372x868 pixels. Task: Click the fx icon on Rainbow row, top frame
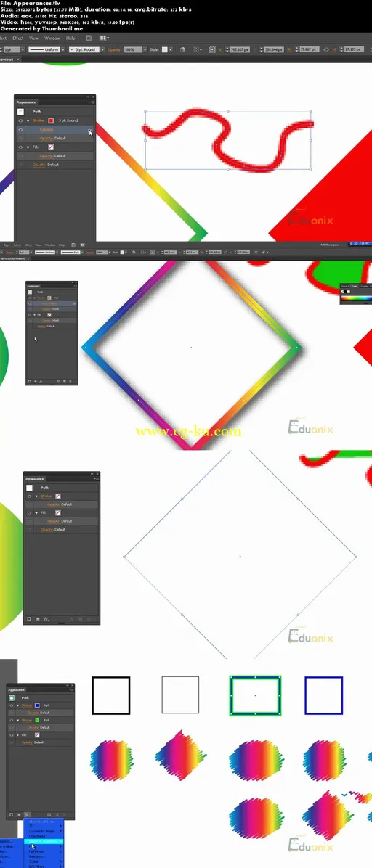(90, 129)
